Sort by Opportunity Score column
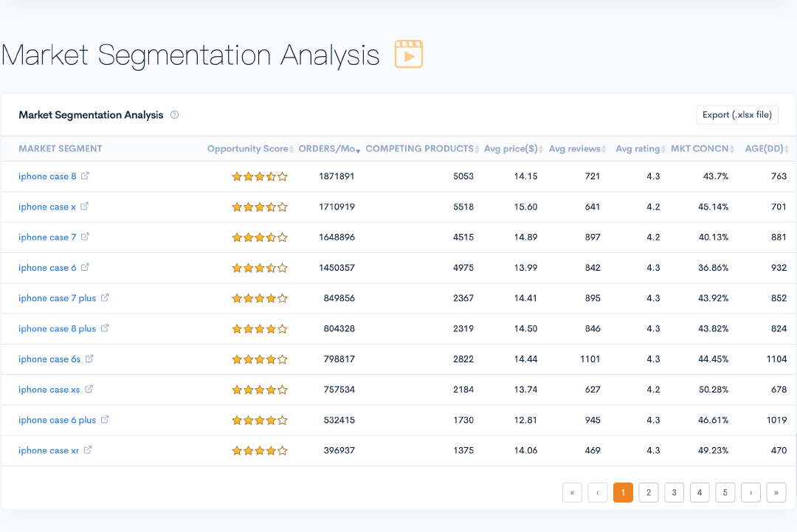 (251, 149)
